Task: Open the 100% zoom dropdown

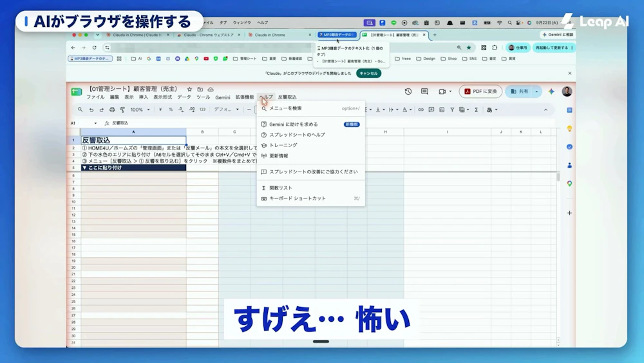Action: tap(140, 110)
